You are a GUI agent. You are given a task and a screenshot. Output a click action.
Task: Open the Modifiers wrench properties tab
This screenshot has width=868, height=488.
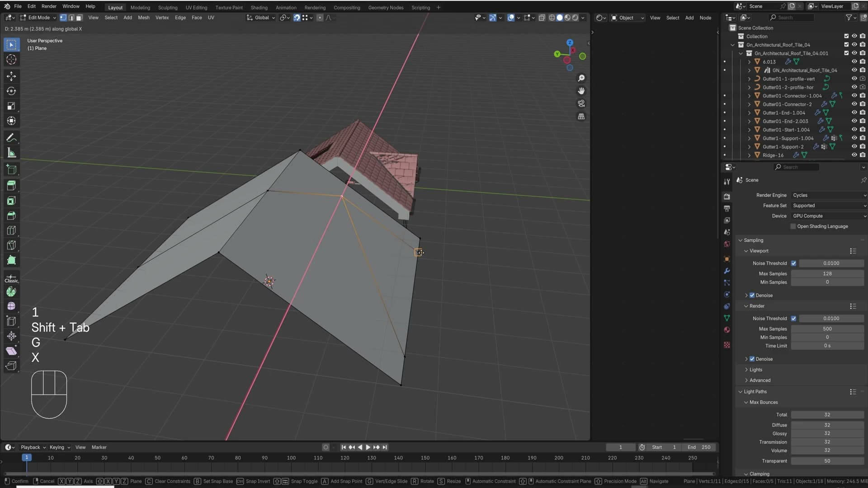coord(727,271)
